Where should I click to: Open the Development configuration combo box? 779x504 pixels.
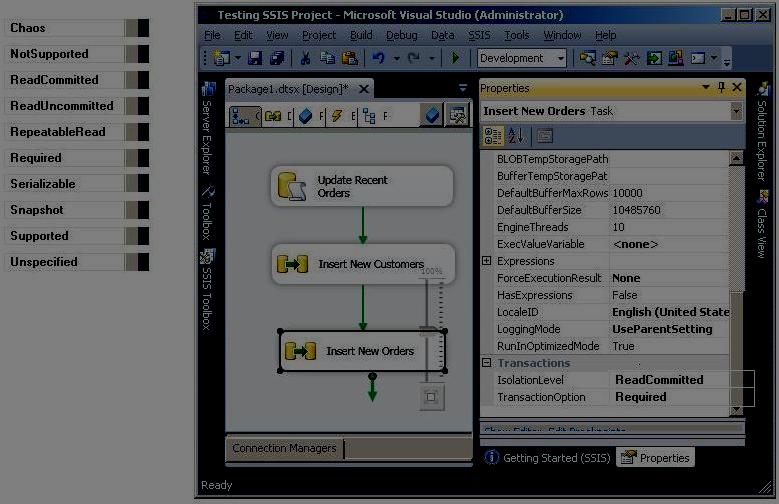coord(522,59)
